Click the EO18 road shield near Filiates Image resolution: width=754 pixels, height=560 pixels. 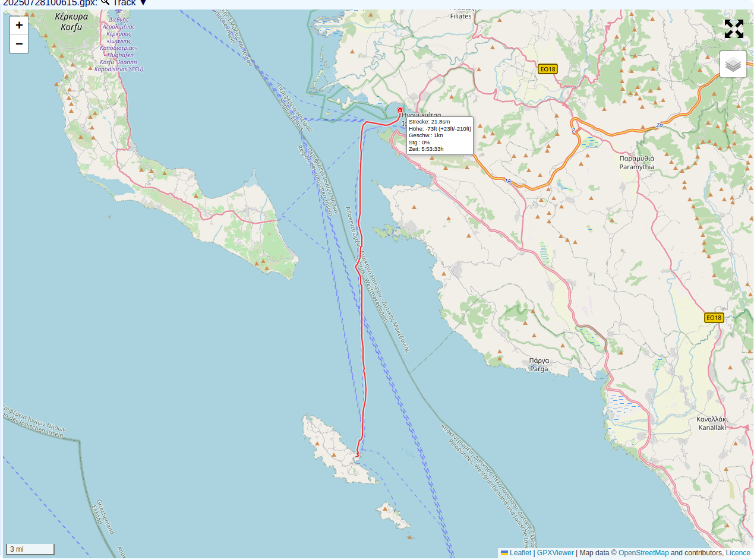point(547,69)
